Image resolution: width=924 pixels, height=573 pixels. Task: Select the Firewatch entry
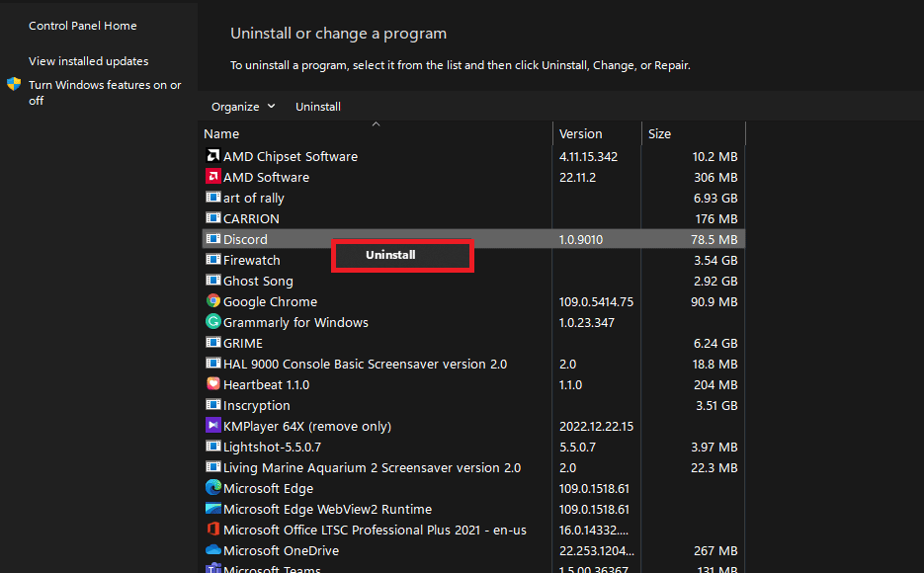coord(252,260)
